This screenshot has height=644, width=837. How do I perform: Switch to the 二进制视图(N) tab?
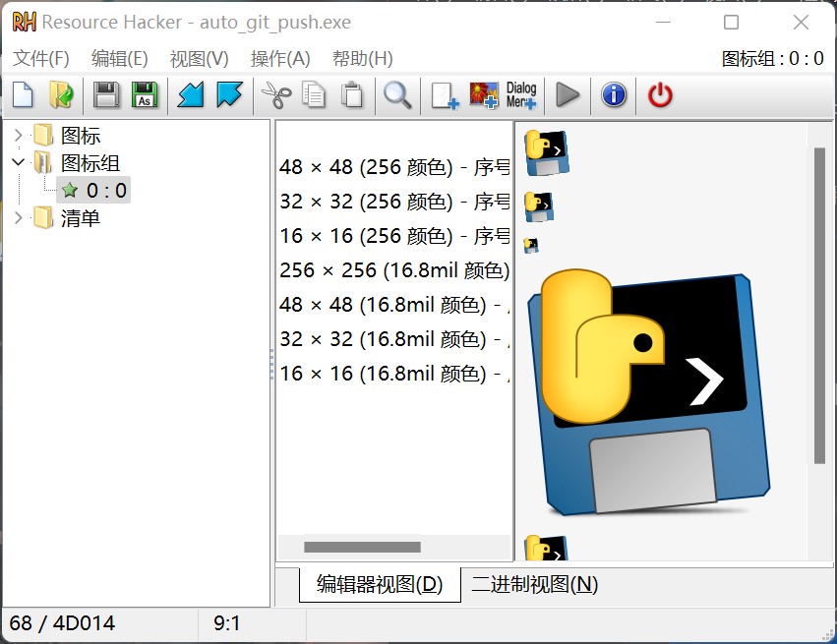point(534,585)
